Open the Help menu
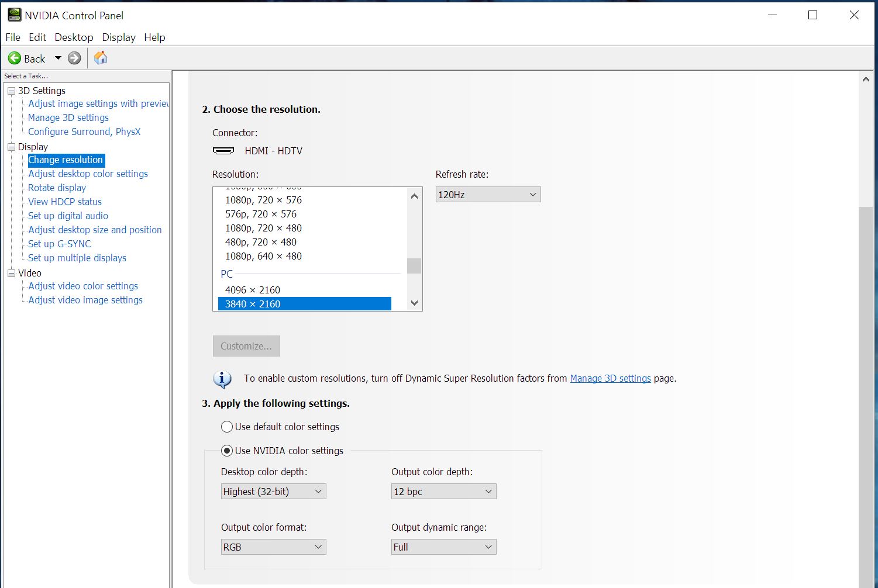The width and height of the screenshot is (878, 588). coord(154,37)
